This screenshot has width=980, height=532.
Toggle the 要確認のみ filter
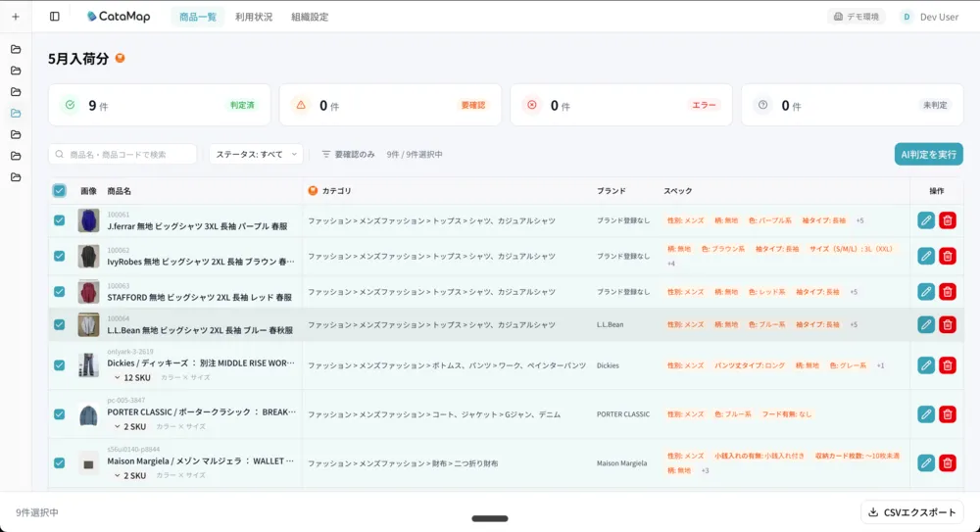(348, 155)
